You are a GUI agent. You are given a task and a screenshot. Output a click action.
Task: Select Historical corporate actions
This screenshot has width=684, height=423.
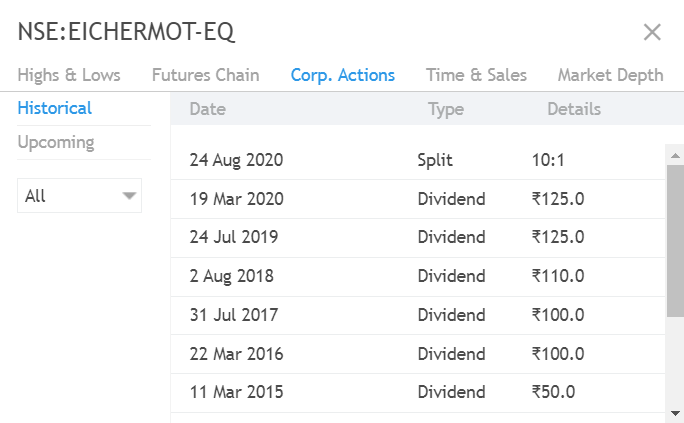pos(55,108)
